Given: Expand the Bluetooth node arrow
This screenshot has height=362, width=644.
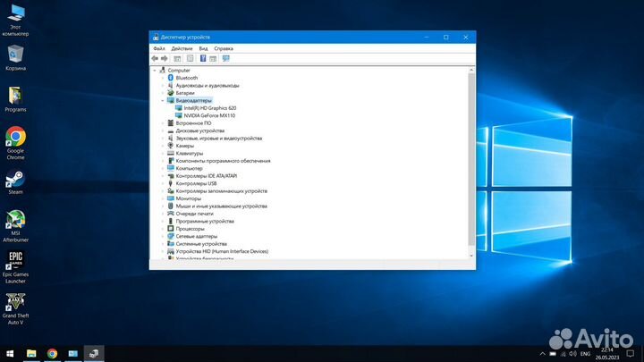Looking at the screenshot, I should tap(163, 78).
